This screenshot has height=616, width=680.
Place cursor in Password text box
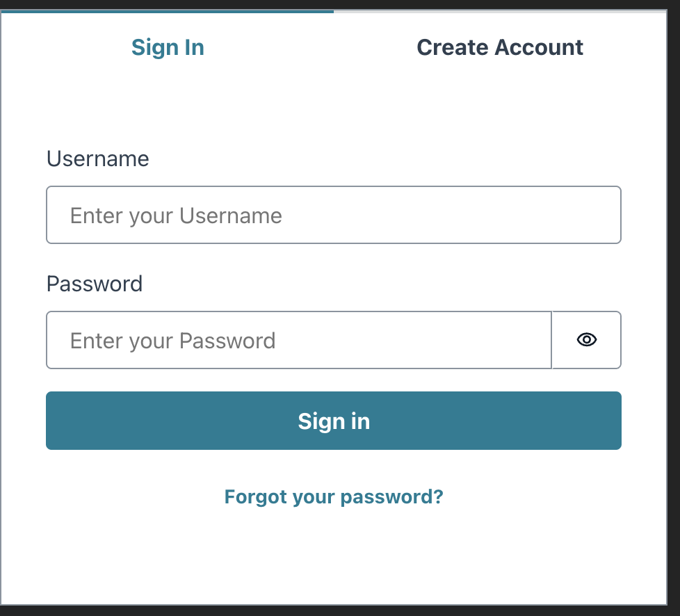point(299,340)
